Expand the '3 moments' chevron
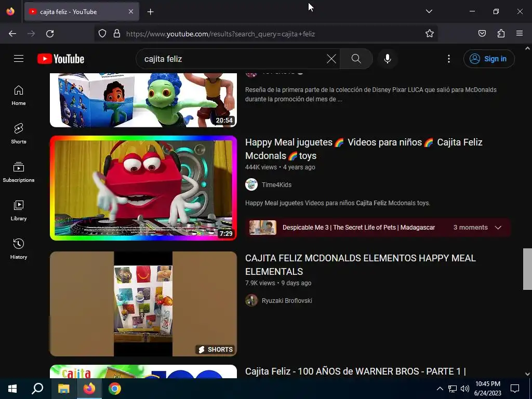The width and height of the screenshot is (532, 399). pos(498,228)
